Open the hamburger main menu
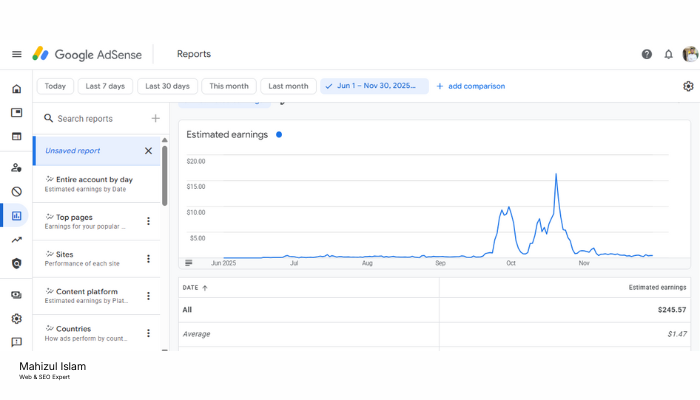This screenshot has height=400, width=700. tap(17, 54)
